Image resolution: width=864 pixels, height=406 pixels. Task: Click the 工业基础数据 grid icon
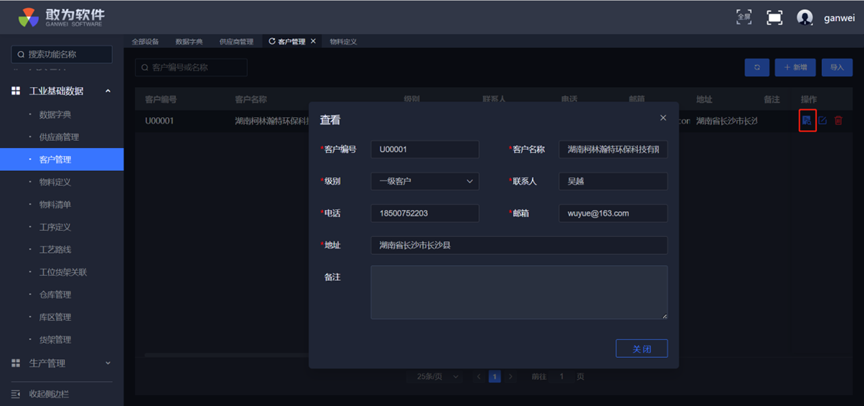[x=16, y=91]
